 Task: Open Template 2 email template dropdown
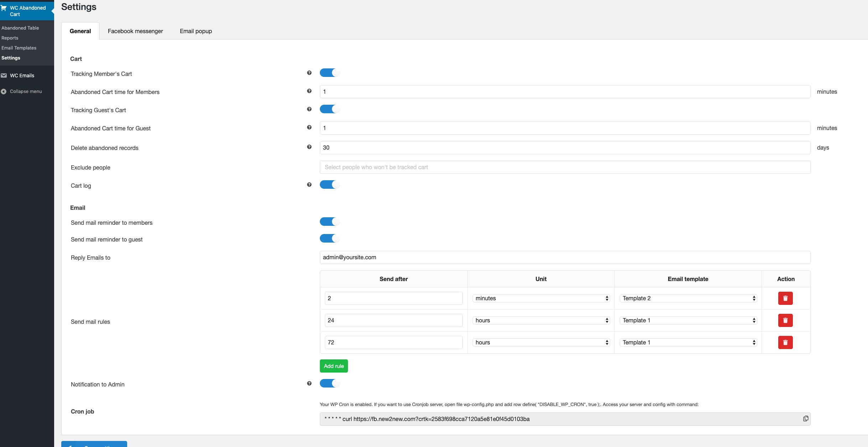click(688, 298)
